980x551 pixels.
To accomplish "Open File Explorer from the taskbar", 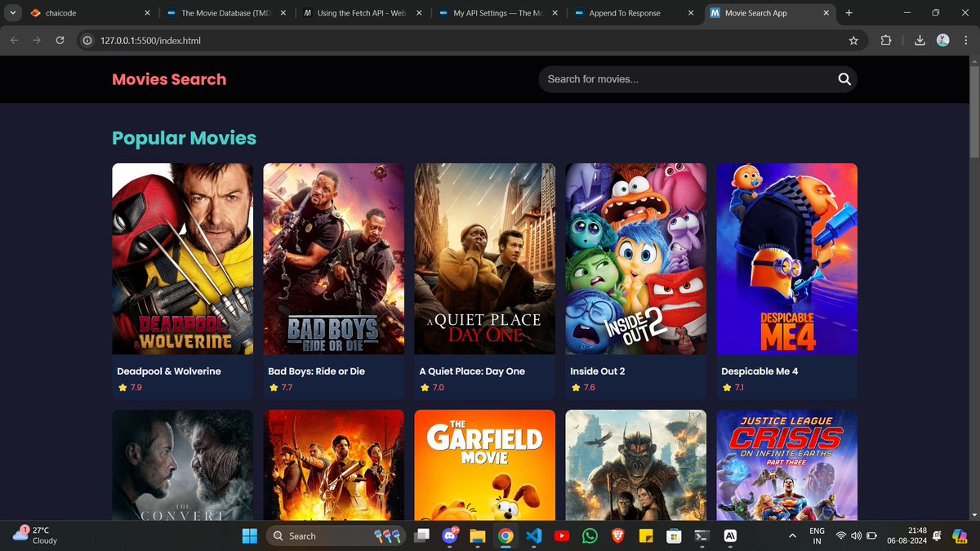I will (x=478, y=535).
